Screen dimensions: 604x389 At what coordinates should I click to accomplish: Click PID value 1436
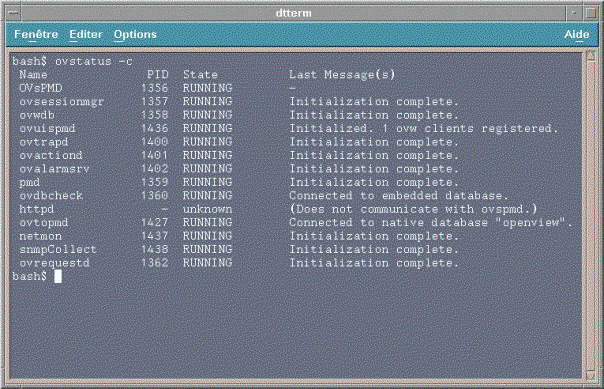(154, 128)
